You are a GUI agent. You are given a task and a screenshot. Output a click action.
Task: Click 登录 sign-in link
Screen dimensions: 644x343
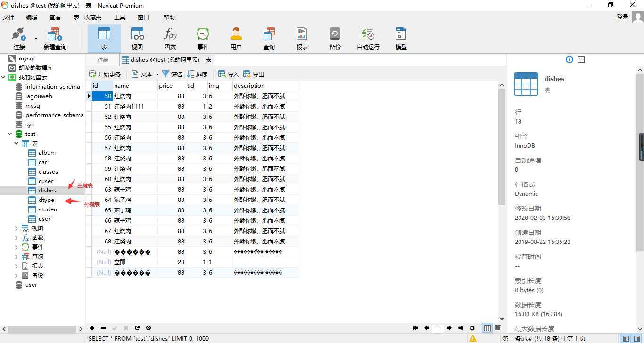pos(623,17)
